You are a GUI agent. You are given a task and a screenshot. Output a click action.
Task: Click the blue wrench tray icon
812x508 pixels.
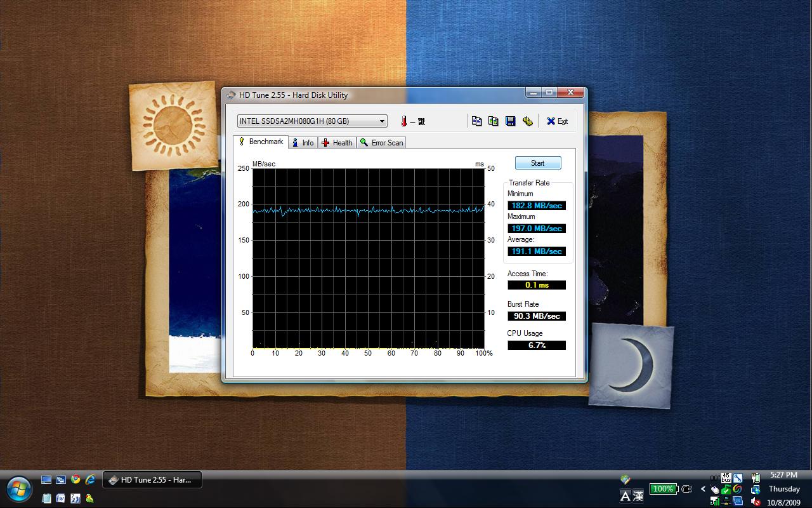(x=738, y=478)
